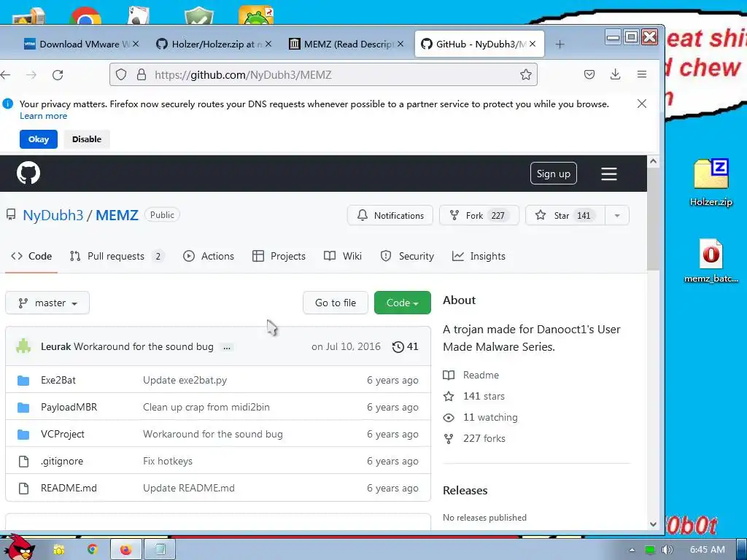Click Disable on the DNS notice

(87, 139)
